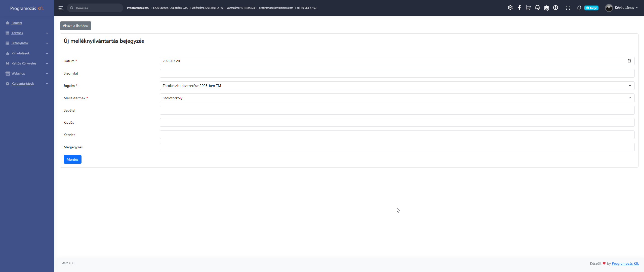This screenshot has width=644, height=272.
Task: Click the Facebook icon in header
Action: (519, 8)
